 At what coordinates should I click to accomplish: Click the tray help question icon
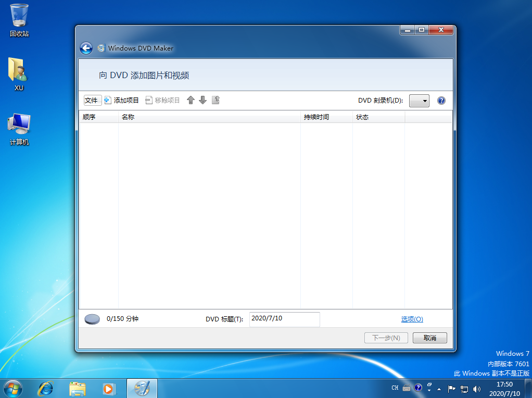coord(418,388)
